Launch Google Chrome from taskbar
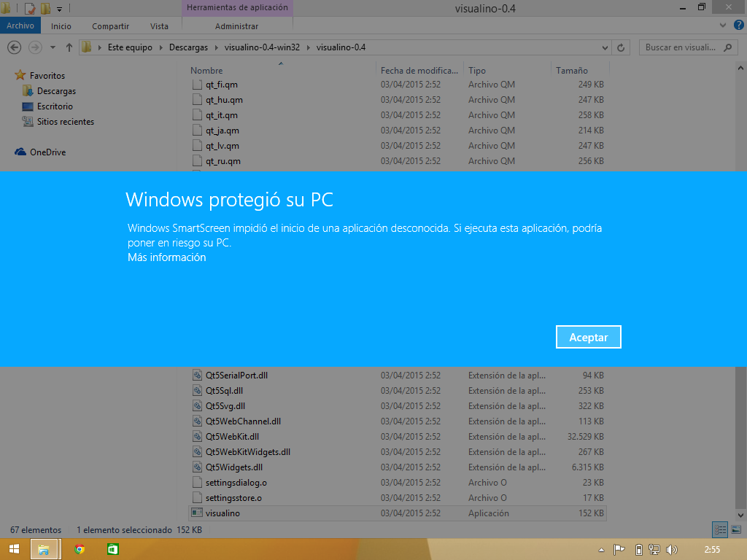 tap(80, 549)
